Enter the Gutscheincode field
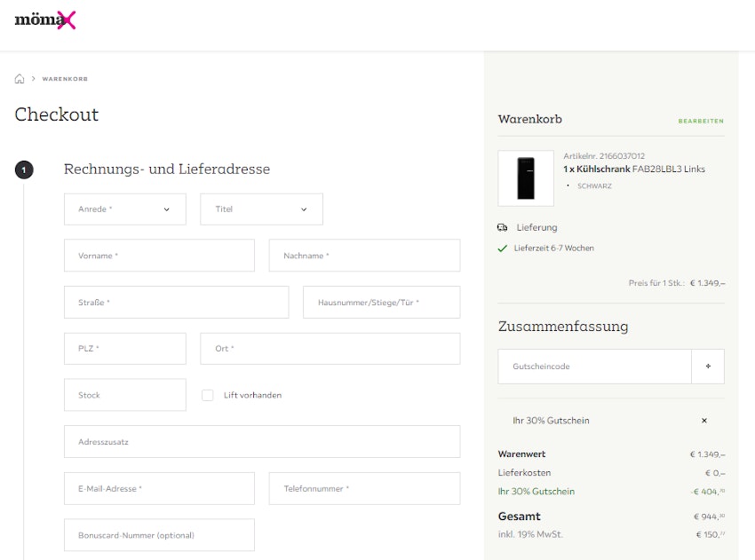The image size is (755, 560). tap(594, 367)
